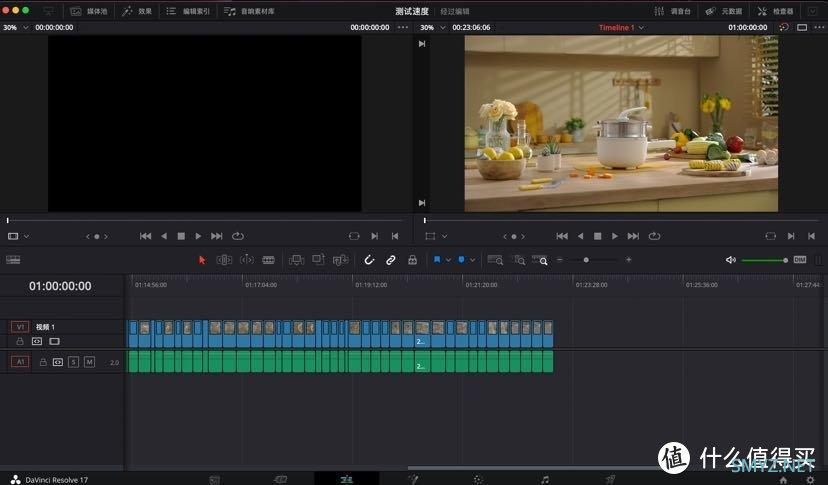This screenshot has width=828, height=485.
Task: Add a blue marker
Action: [461, 260]
